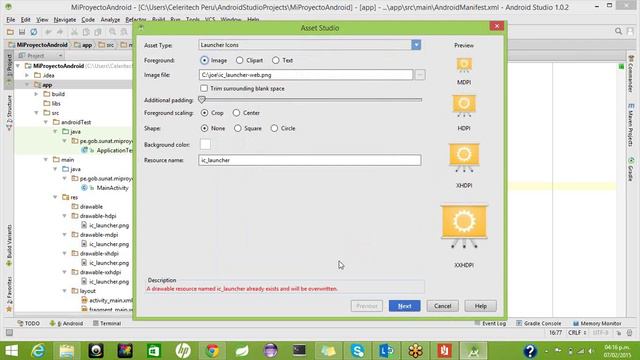Click the Paste toolbar icon

(98, 32)
